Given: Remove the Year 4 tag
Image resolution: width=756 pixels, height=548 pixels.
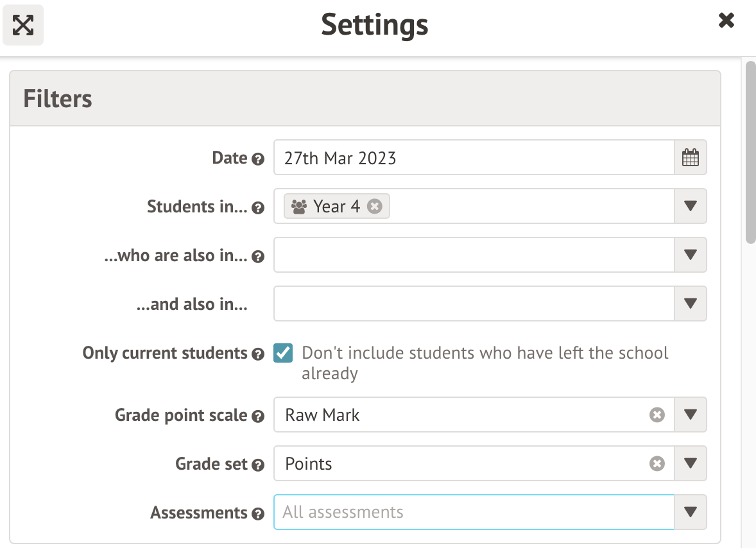Looking at the screenshot, I should [375, 207].
